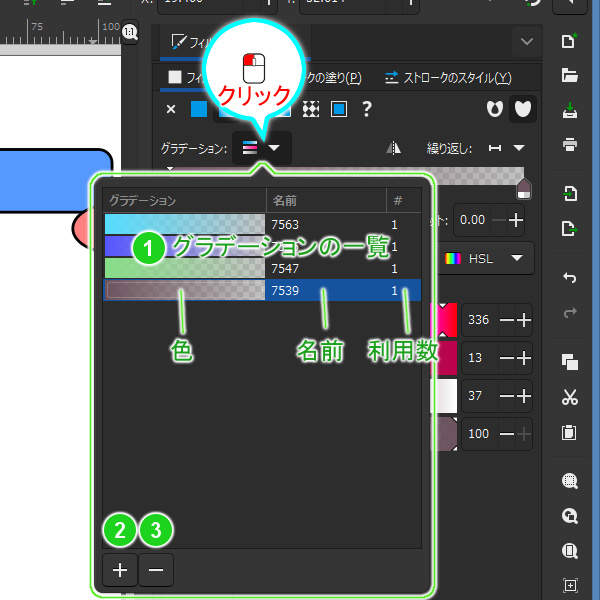Screen dimensions: 600x600
Task: Click the greyed redo arrow icon
Action: click(x=570, y=313)
